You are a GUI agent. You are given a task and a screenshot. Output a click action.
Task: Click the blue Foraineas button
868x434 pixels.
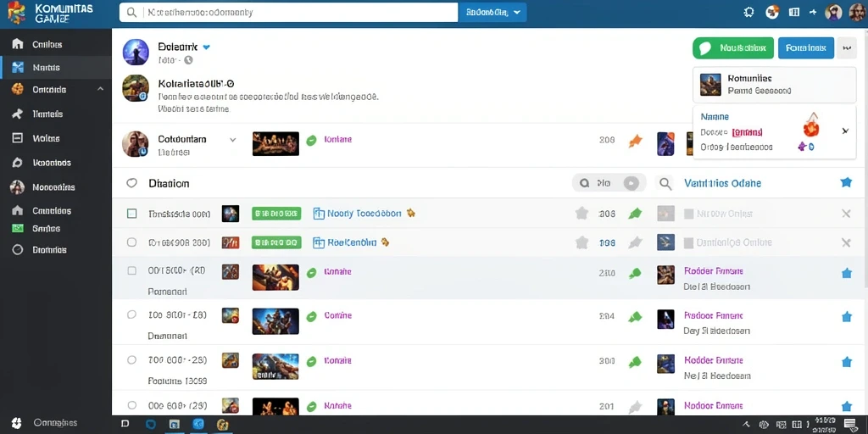[805, 48]
